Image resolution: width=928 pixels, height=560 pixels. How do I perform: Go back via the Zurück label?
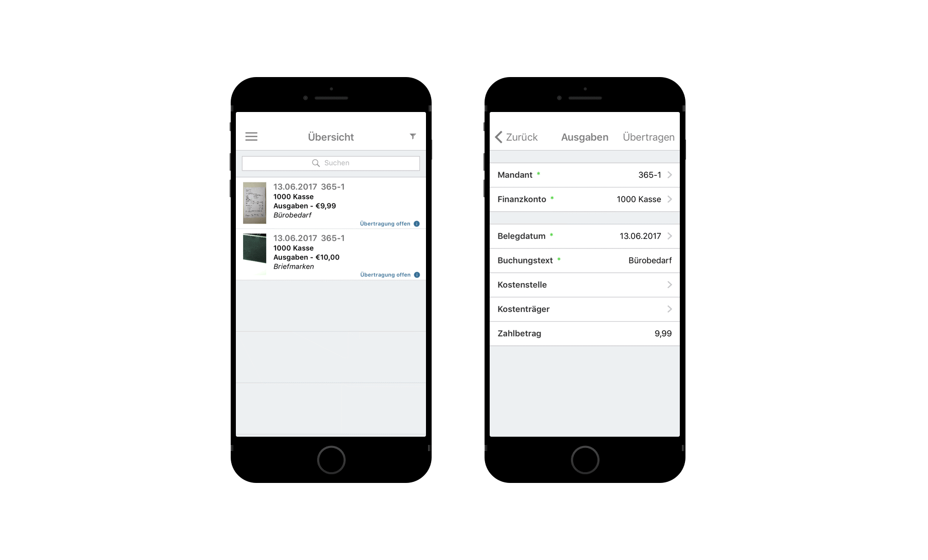tap(522, 137)
